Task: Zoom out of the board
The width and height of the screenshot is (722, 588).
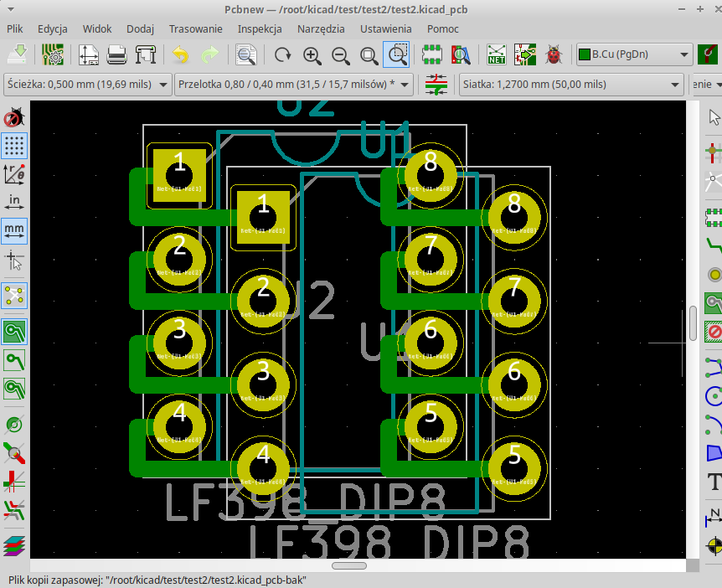Action: point(340,54)
